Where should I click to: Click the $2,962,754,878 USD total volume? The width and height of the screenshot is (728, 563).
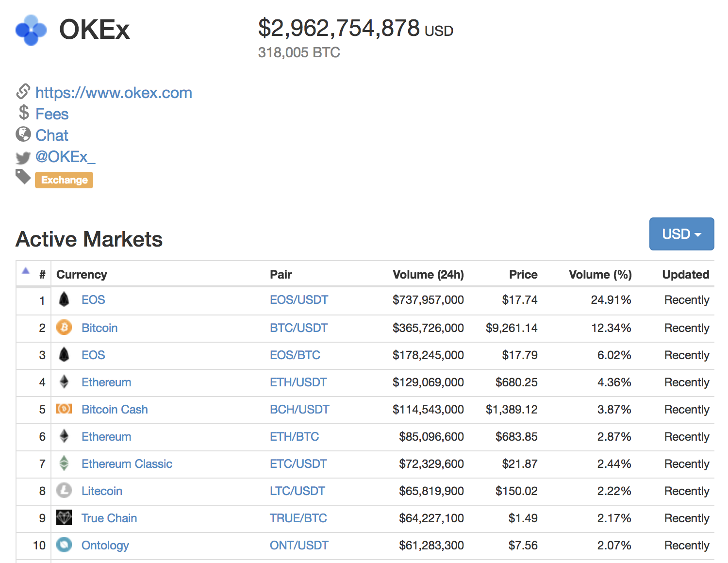[x=355, y=28]
